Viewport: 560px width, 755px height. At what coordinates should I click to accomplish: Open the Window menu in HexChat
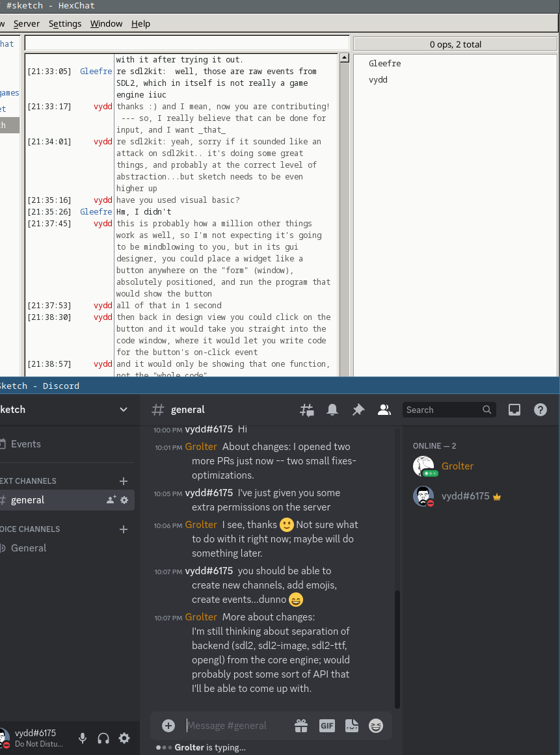pyautogui.click(x=106, y=23)
